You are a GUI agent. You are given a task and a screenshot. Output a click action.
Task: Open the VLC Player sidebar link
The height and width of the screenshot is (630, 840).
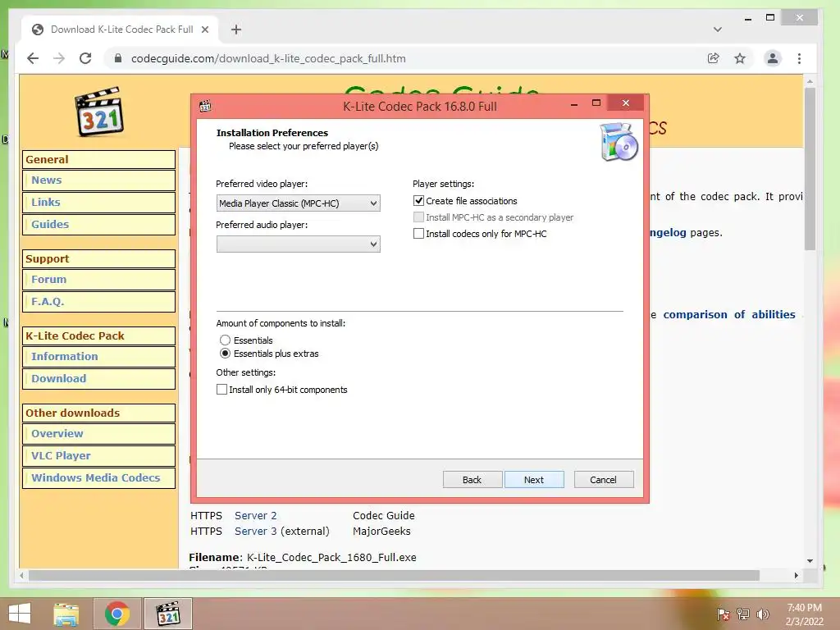61,456
